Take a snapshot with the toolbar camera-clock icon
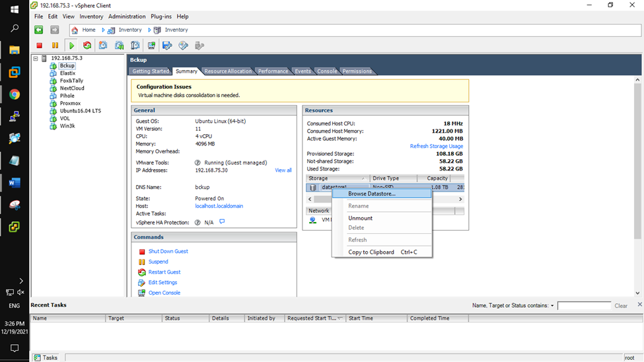Screen dimensions: 644x362 pyautogui.click(x=103, y=46)
